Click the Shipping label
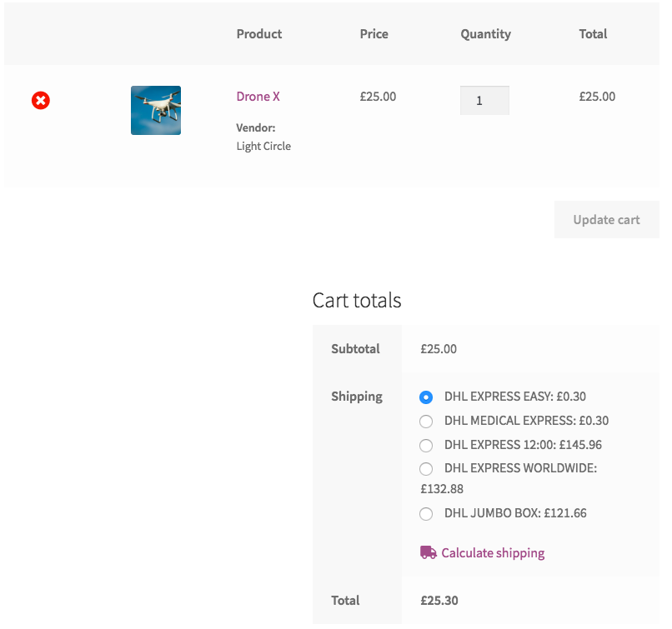 pyautogui.click(x=357, y=397)
